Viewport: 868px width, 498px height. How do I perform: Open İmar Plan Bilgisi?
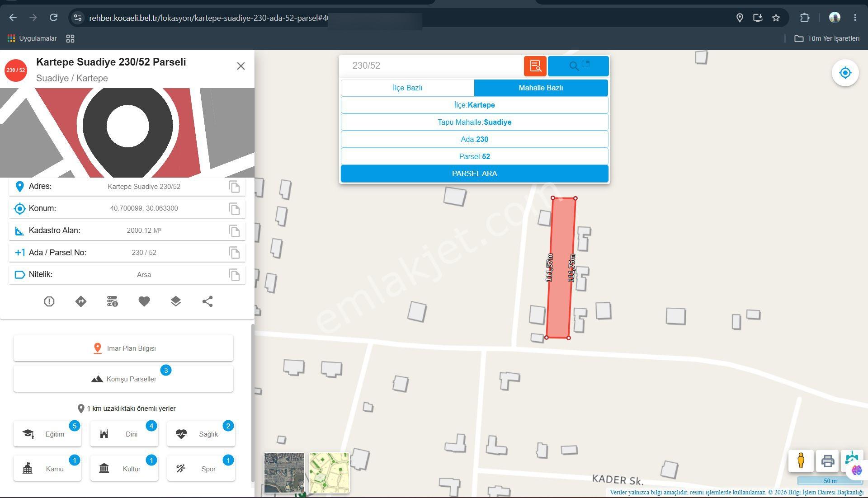point(123,348)
